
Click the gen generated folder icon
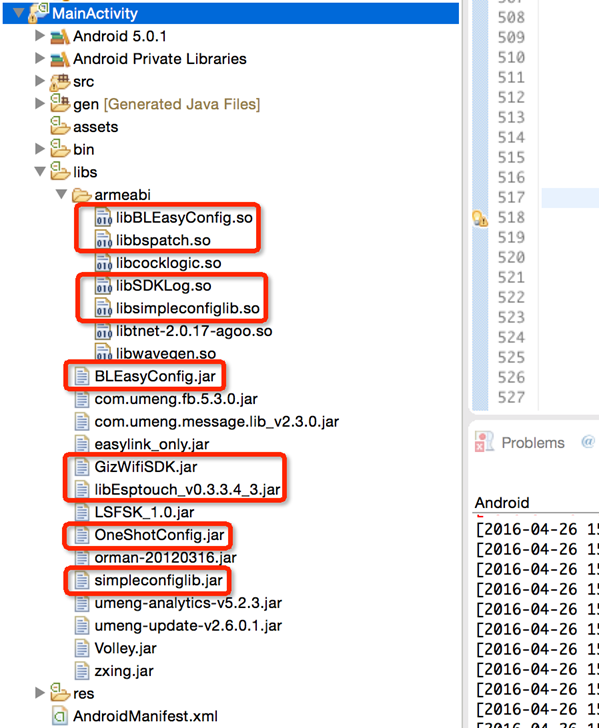coord(60,103)
